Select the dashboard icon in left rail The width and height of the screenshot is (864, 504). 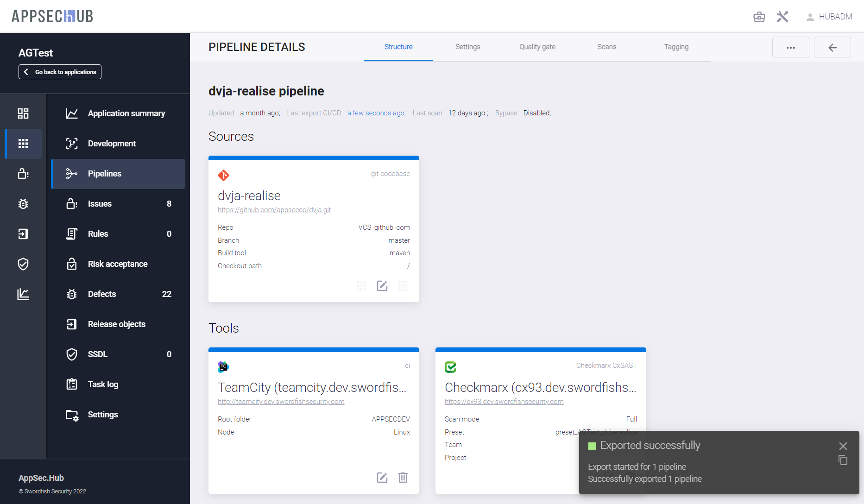point(23,113)
